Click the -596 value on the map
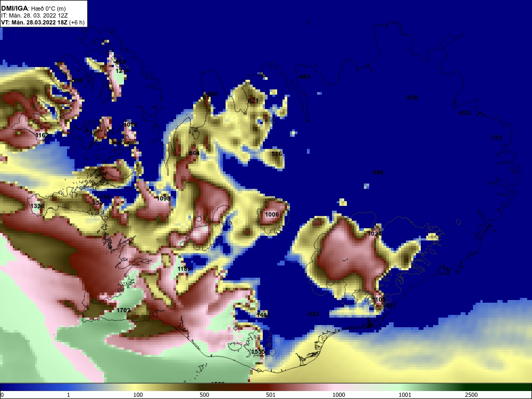The width and height of the screenshot is (532, 399). [377, 172]
